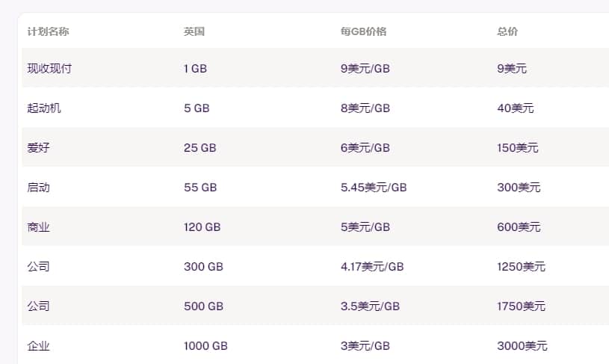Click the 计划名称 column header
The image size is (609, 364).
(x=48, y=31)
